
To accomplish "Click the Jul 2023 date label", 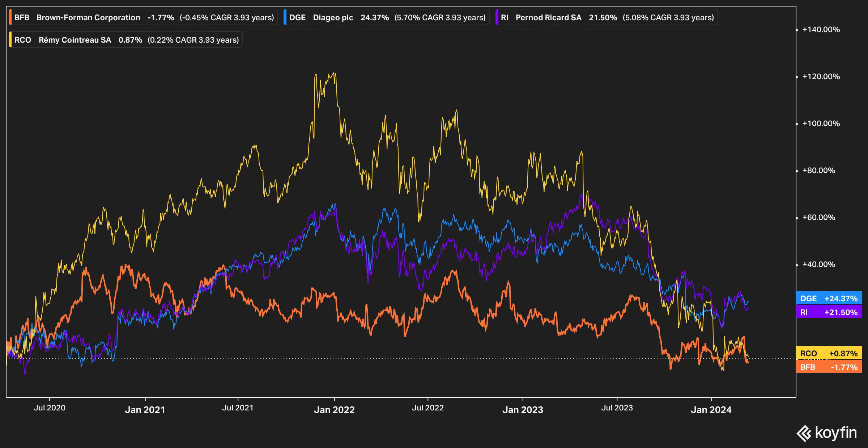I will click(617, 408).
